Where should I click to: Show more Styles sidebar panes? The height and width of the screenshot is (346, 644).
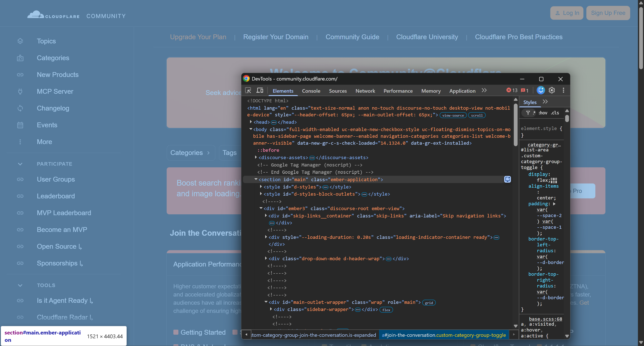coord(545,102)
